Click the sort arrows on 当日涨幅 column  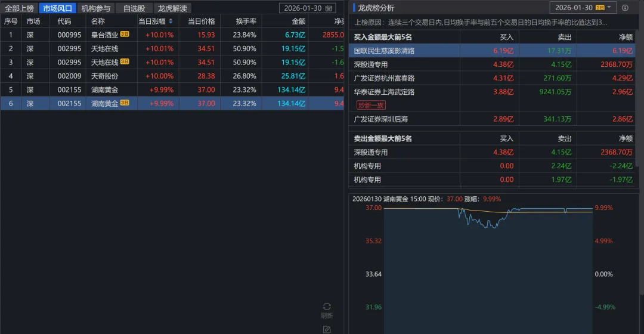coord(171,21)
